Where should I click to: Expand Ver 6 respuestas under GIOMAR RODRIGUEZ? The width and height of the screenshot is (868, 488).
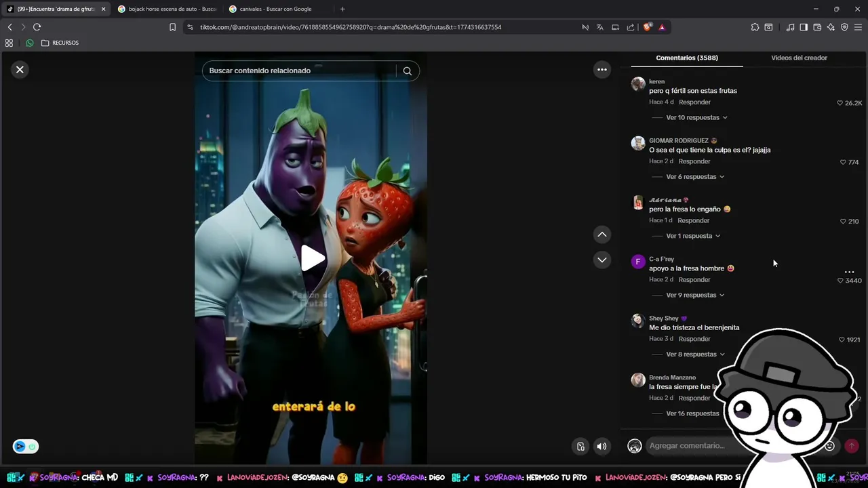tap(695, 177)
